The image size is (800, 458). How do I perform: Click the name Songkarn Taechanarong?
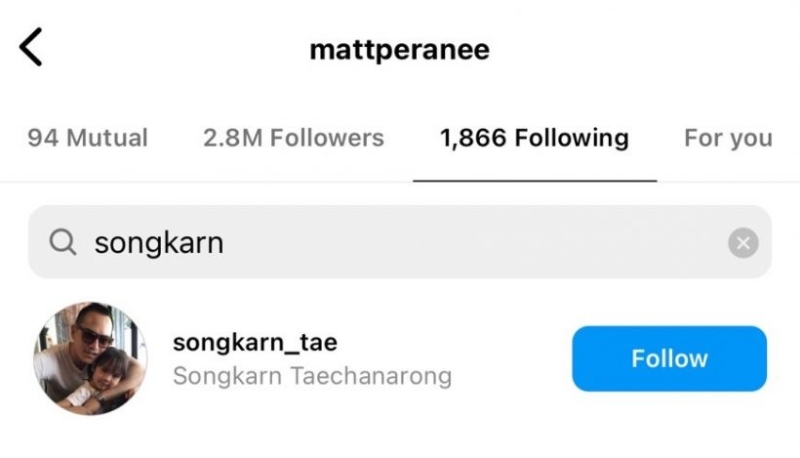[312, 376]
